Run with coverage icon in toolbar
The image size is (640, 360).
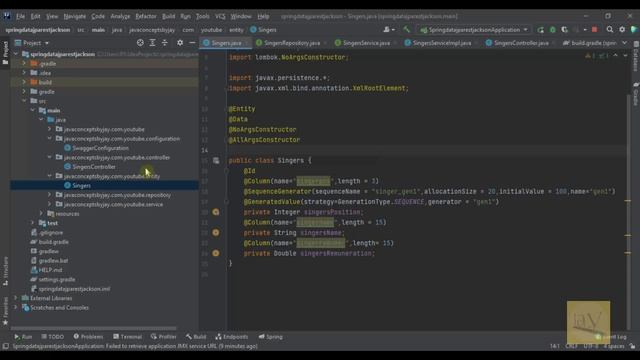tap(564, 29)
